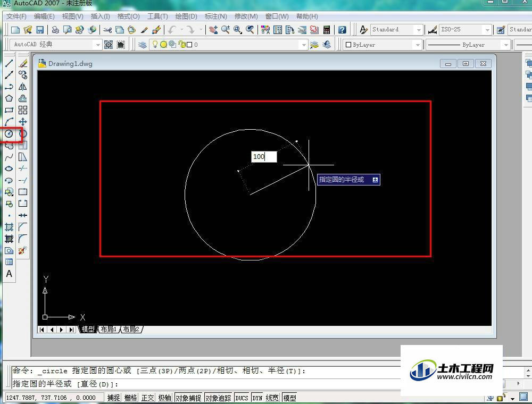Select the Array modify tool
Screen dimensions: 532x404
click(x=23, y=110)
